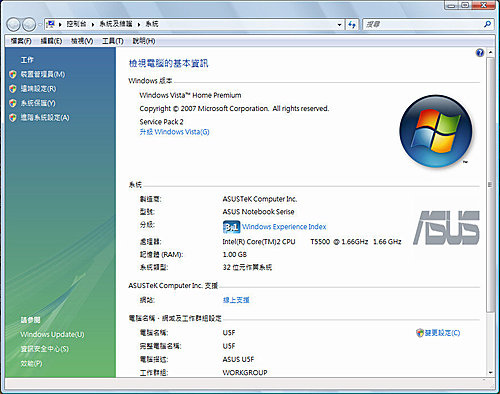The image size is (500, 394).
Task: Open 遠端設定(R) link
Action: point(38,89)
